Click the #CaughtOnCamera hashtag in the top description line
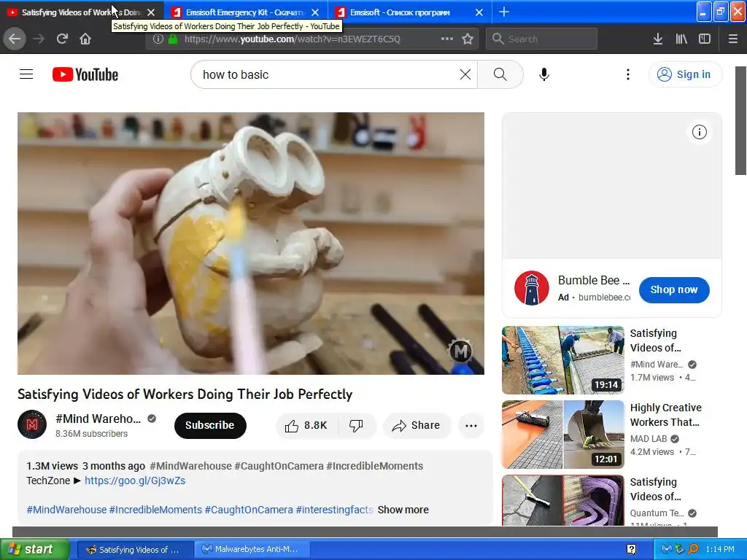Screen dimensions: 747x560 (279, 466)
